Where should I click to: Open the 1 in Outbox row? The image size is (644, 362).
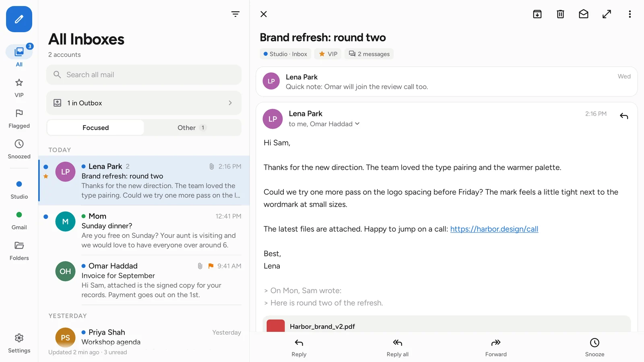(144, 103)
